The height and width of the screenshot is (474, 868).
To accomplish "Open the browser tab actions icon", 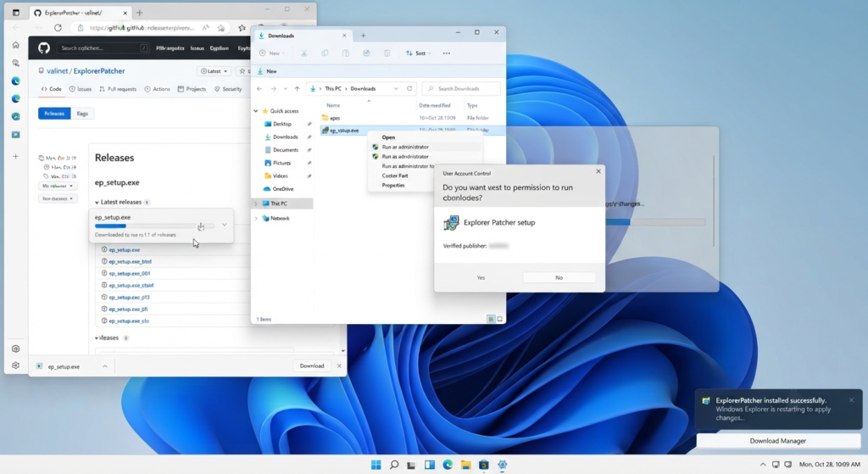I will click(16, 12).
